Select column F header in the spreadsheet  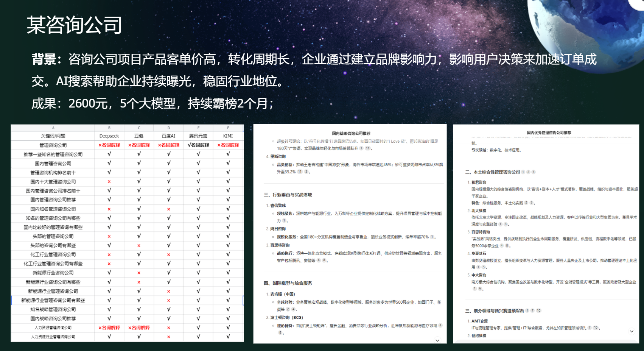click(228, 128)
